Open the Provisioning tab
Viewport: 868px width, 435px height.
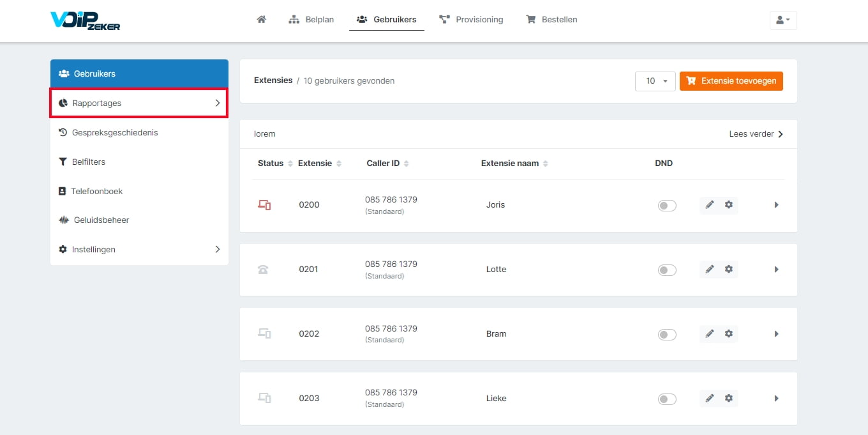pos(471,19)
